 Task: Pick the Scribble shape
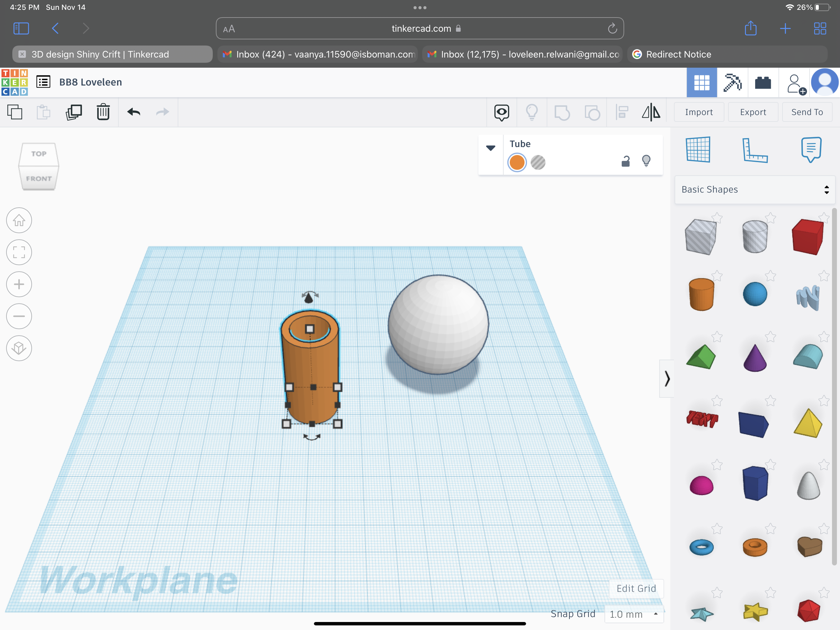coord(808,297)
